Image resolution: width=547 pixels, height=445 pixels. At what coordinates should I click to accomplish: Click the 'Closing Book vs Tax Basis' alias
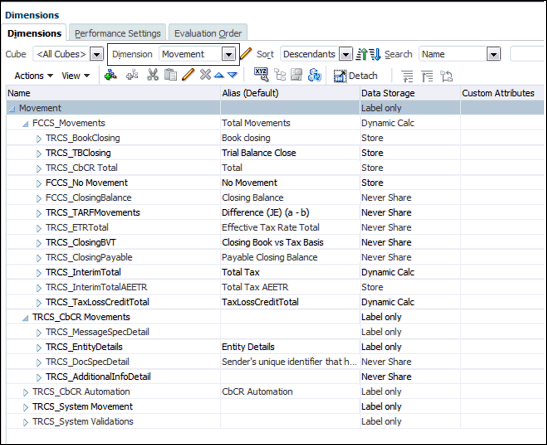click(x=272, y=243)
